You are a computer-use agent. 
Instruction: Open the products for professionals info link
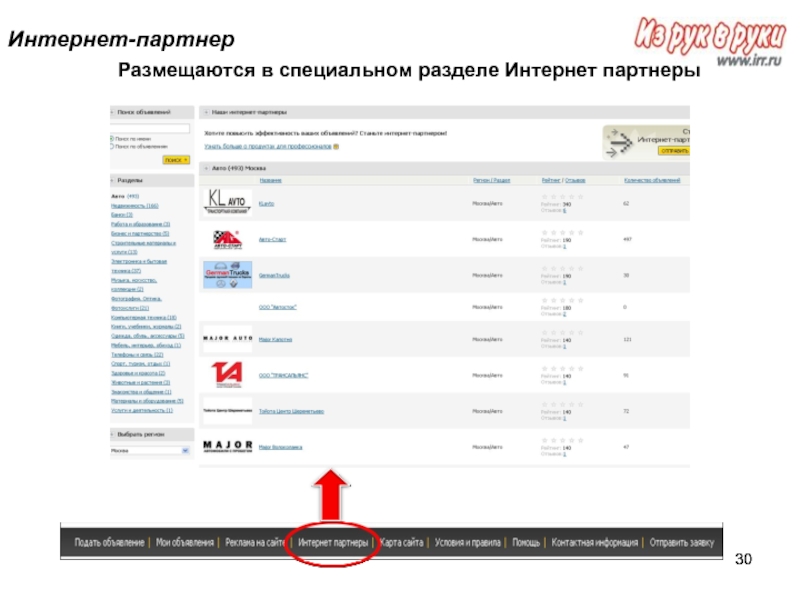268,147
